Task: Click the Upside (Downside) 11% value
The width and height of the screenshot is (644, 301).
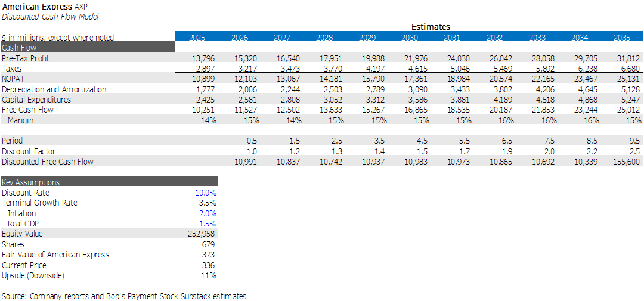Action: tap(209, 275)
